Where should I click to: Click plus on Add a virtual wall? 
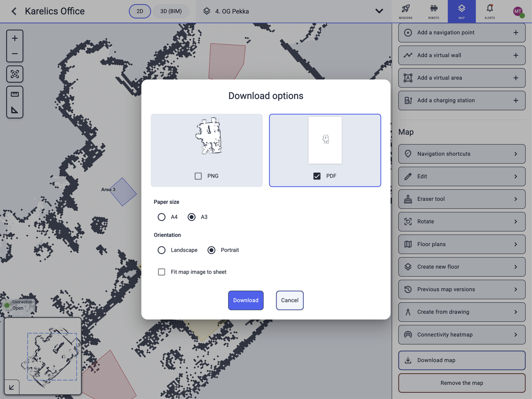tap(516, 55)
